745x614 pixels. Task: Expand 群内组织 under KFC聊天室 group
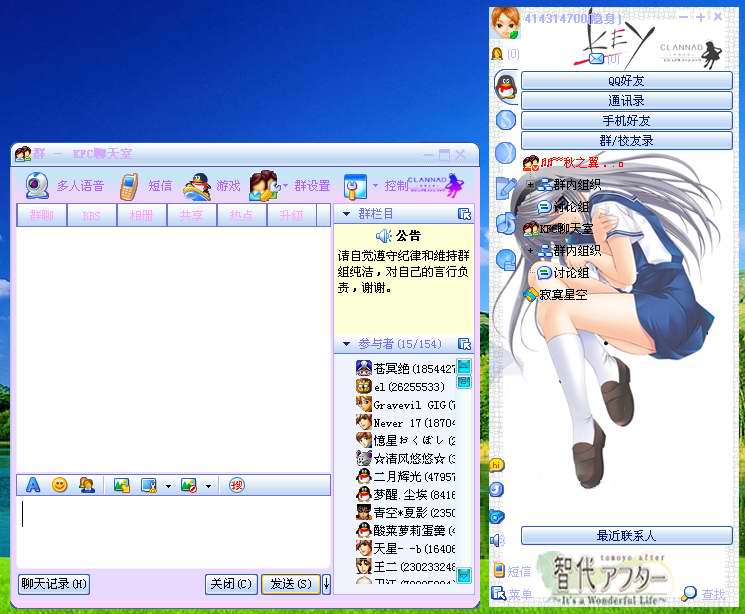[x=531, y=250]
